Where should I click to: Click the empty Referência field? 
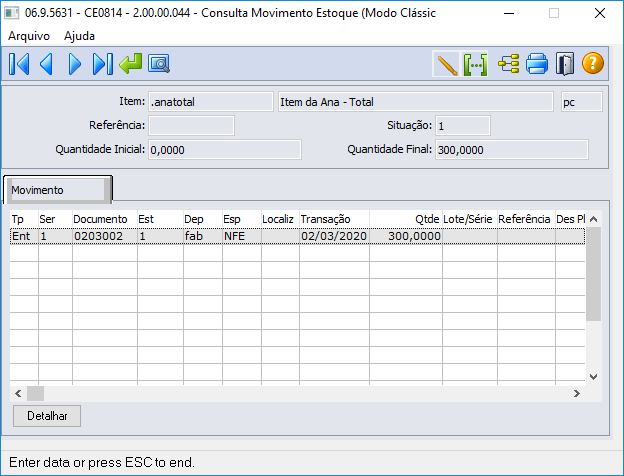coord(191,126)
